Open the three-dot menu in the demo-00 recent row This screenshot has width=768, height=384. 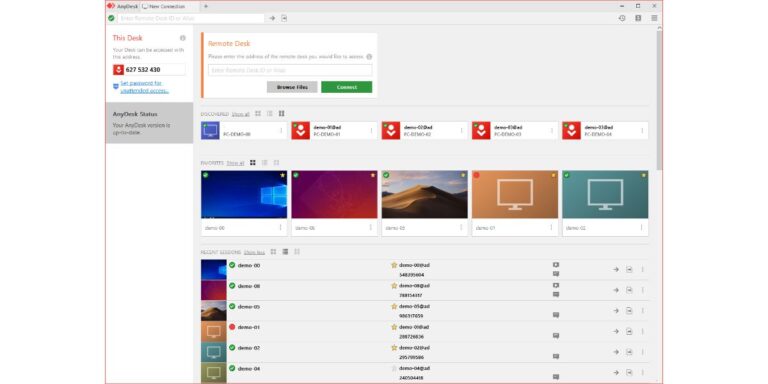point(643,269)
